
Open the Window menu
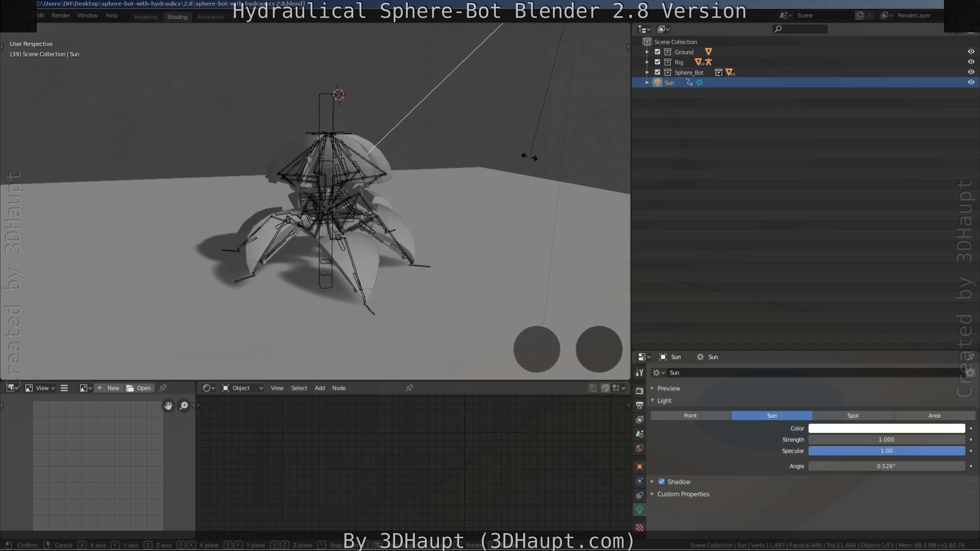(88, 16)
